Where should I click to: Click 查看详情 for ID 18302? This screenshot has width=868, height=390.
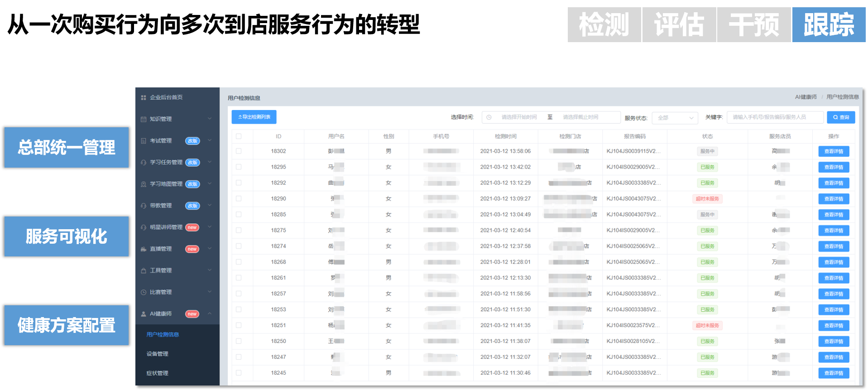pyautogui.click(x=834, y=151)
